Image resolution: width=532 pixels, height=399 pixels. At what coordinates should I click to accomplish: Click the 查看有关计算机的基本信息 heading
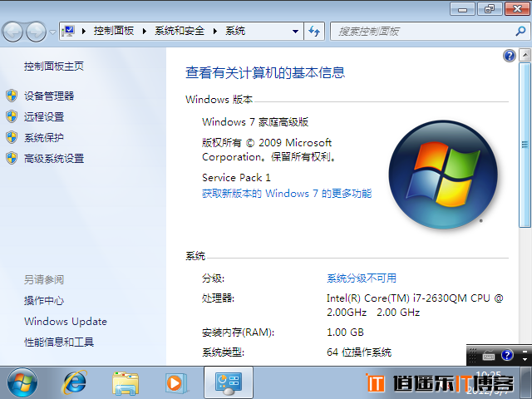click(265, 72)
